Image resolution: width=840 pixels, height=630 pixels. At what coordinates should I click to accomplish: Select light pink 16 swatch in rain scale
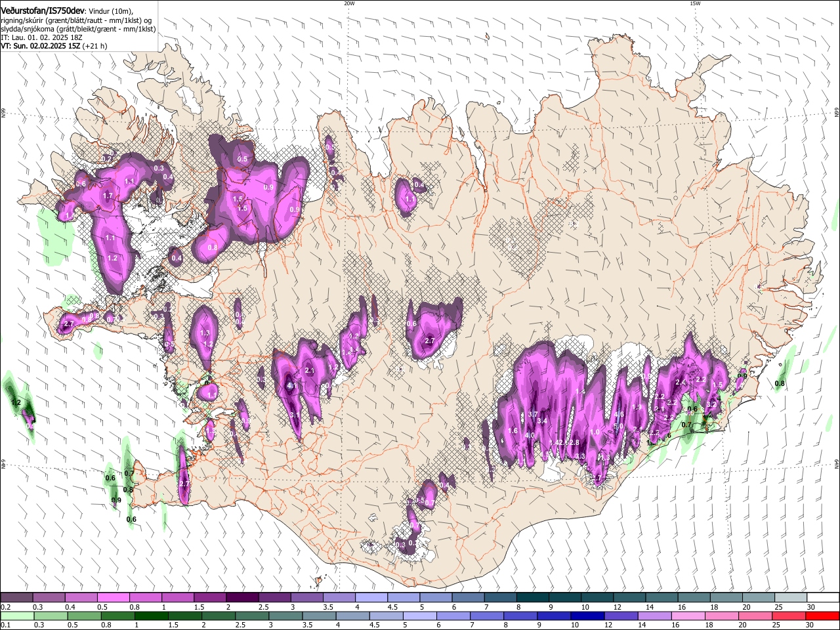tap(688, 616)
